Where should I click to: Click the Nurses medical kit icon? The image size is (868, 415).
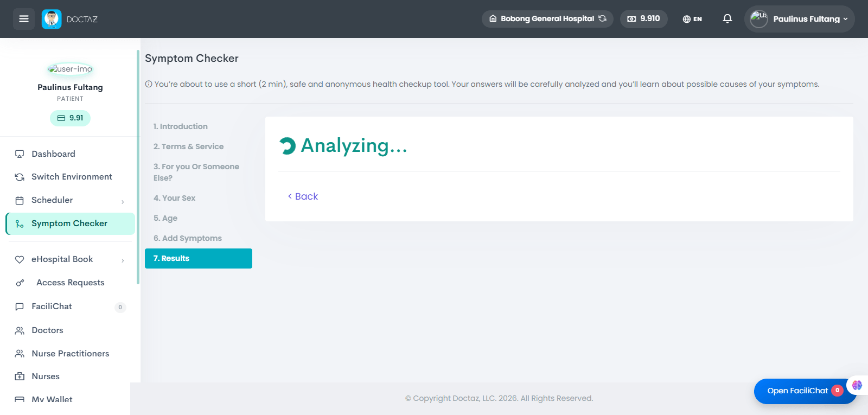coord(20,376)
